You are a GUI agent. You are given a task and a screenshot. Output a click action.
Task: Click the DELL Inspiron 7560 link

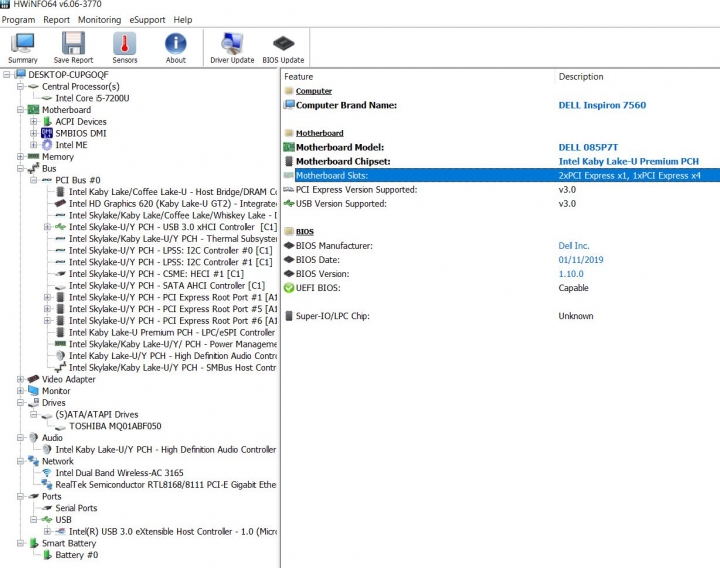602,105
